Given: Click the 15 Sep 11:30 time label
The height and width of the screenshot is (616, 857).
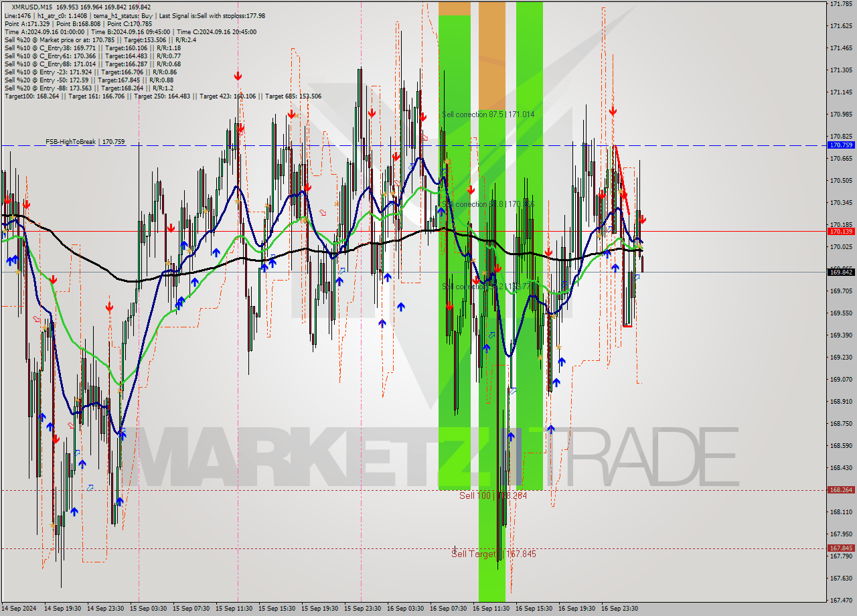Looking at the screenshot, I should 234,609.
